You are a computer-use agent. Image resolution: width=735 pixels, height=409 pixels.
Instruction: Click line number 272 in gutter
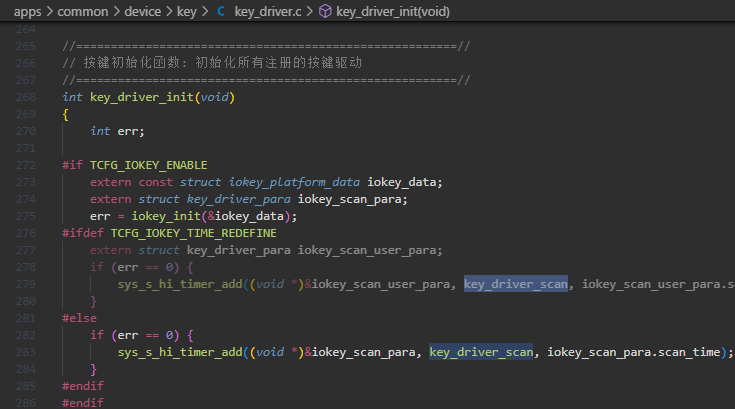point(26,165)
